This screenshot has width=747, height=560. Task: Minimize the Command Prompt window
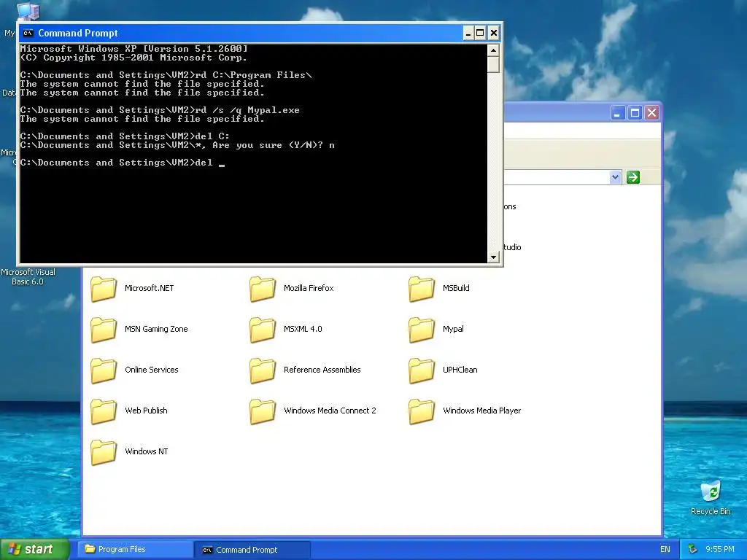[468, 33]
